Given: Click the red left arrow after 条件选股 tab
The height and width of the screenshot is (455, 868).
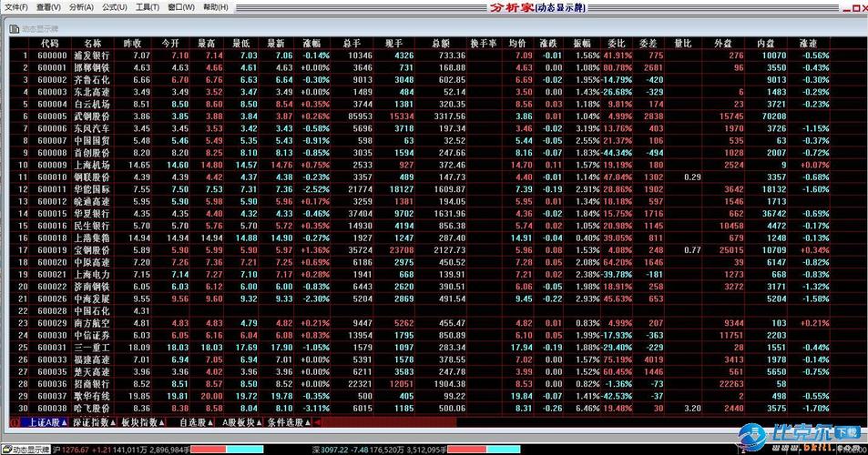Looking at the screenshot, I should pyautogui.click(x=318, y=422).
